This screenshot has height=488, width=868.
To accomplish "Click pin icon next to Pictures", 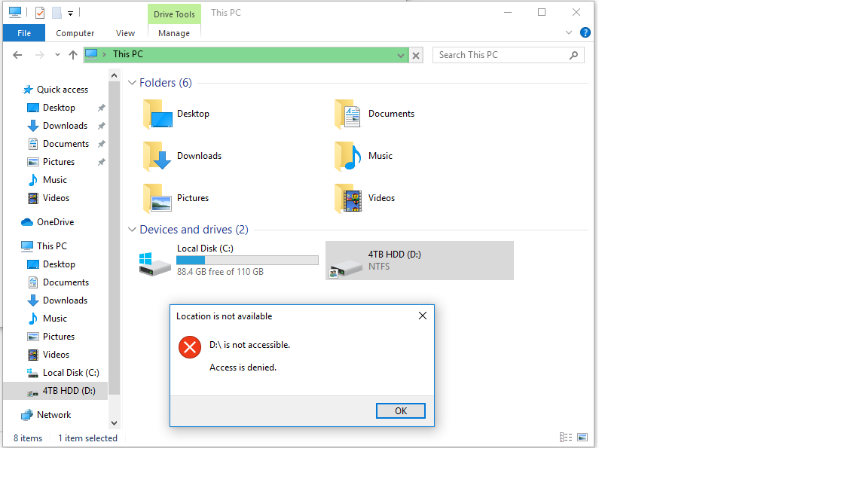I will 101,162.
